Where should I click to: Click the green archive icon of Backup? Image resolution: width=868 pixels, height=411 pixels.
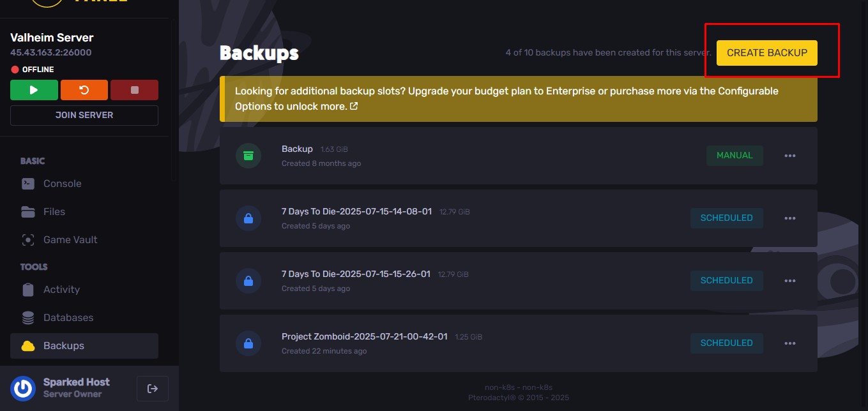click(x=248, y=156)
